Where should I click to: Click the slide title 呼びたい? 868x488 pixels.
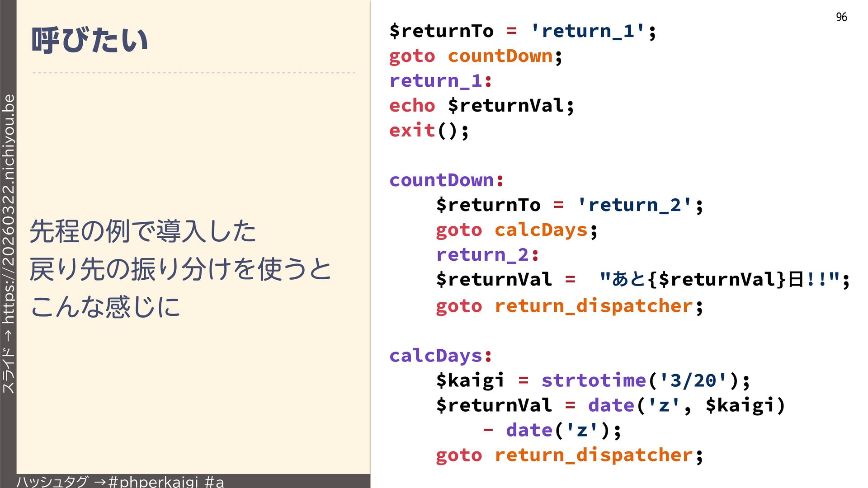(90, 41)
